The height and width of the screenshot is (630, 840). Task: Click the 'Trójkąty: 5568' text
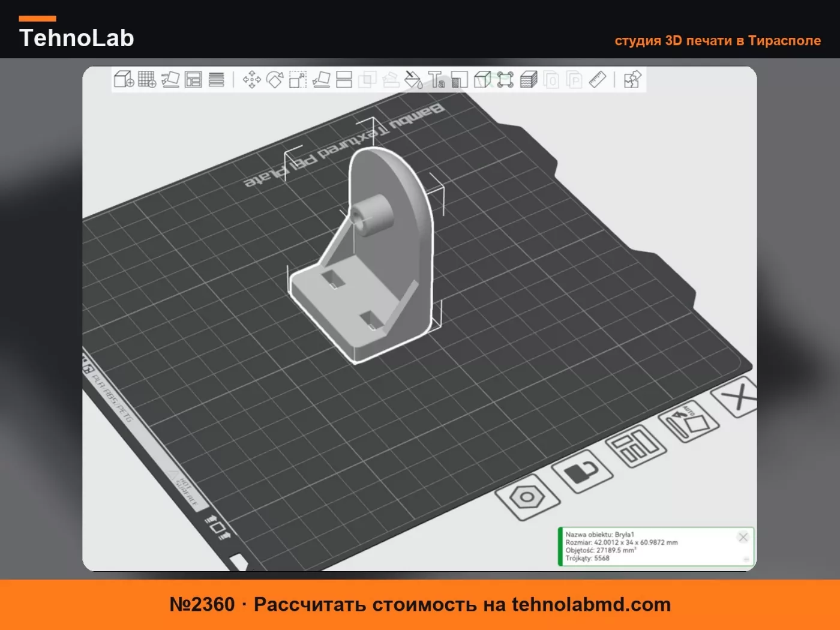(587, 558)
